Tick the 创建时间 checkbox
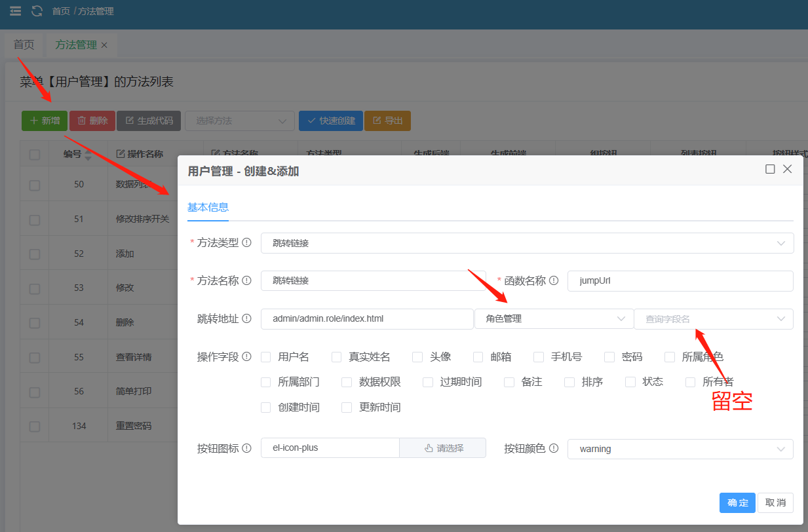This screenshot has height=532, width=808. 266,408
